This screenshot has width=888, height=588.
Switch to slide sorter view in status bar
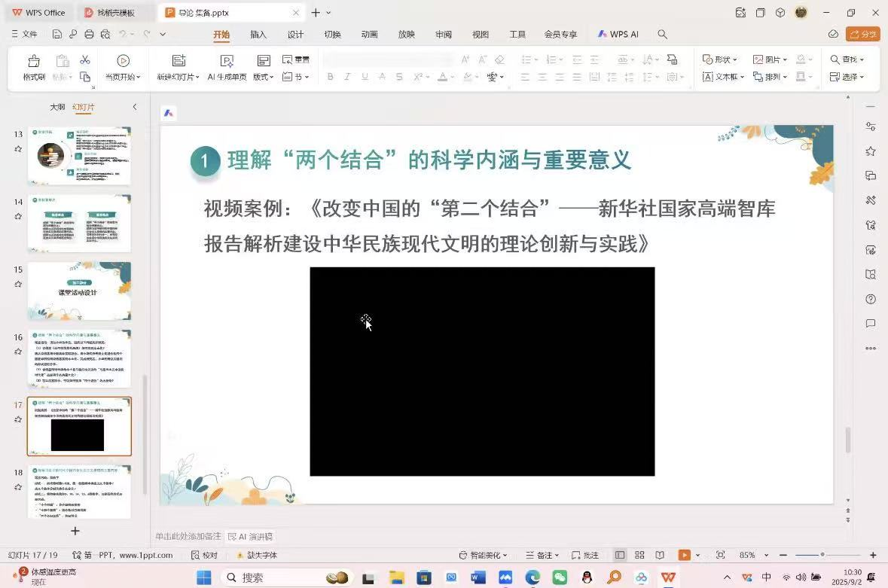[x=639, y=555]
